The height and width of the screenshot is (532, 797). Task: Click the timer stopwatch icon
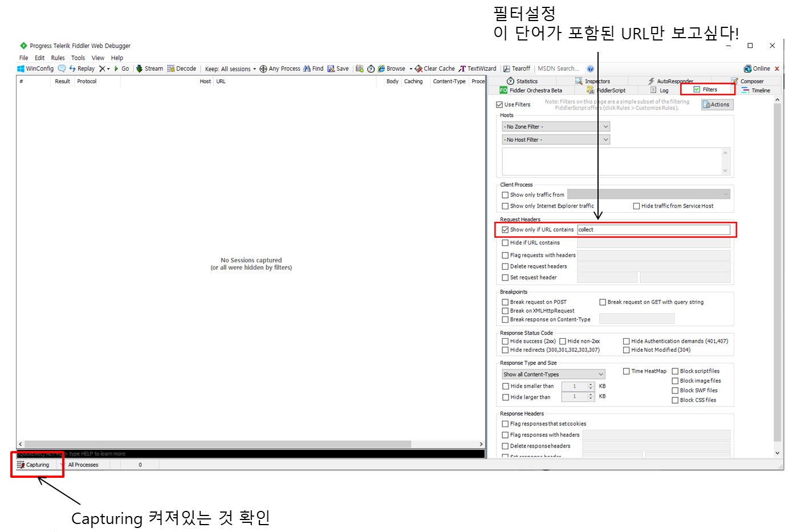[x=371, y=68]
